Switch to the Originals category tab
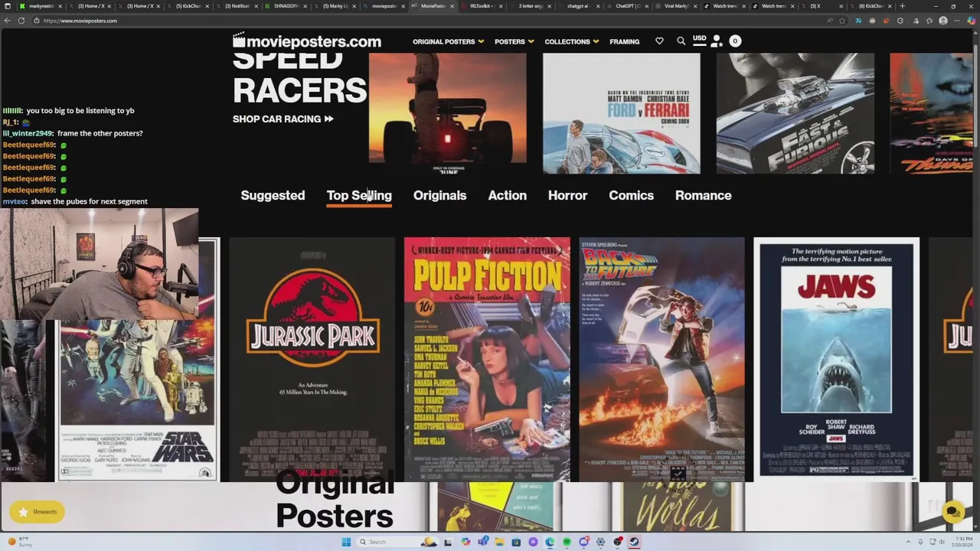Image resolution: width=980 pixels, height=551 pixels. [x=439, y=195]
